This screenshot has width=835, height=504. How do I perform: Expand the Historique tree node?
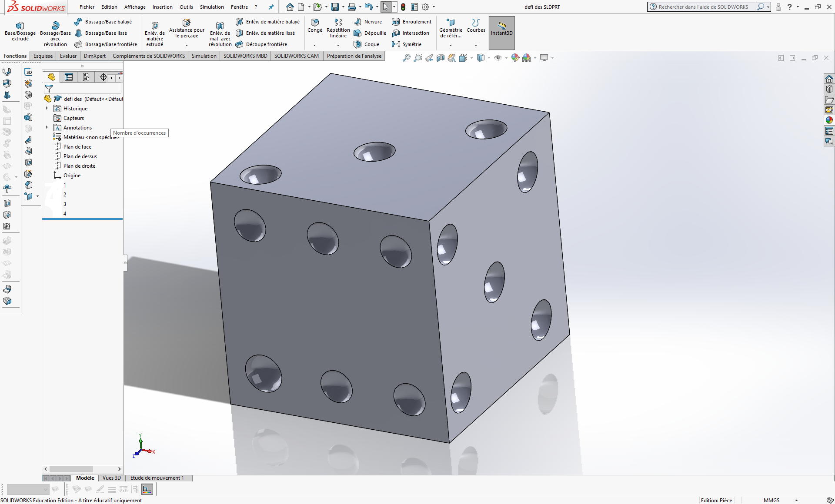pyautogui.click(x=48, y=108)
